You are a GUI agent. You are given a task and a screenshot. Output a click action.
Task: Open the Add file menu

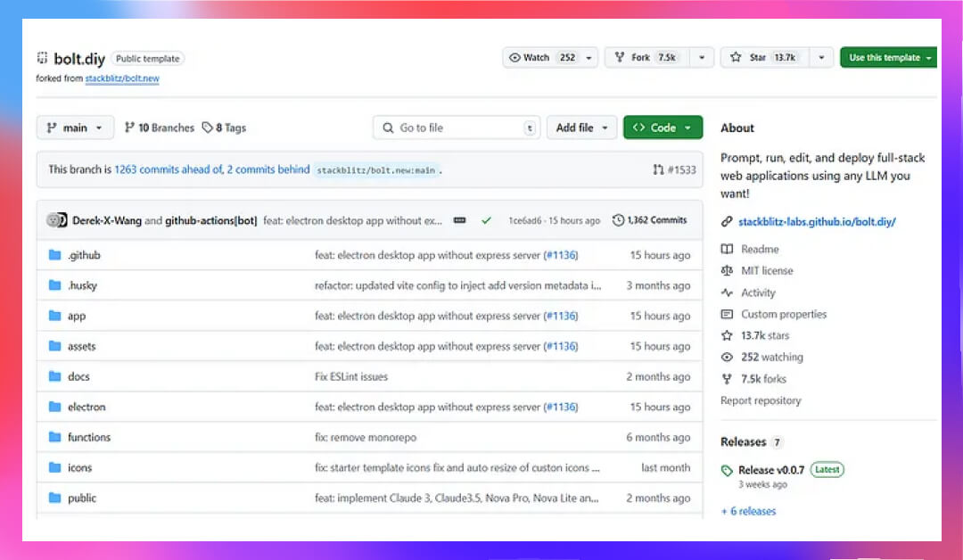581,128
